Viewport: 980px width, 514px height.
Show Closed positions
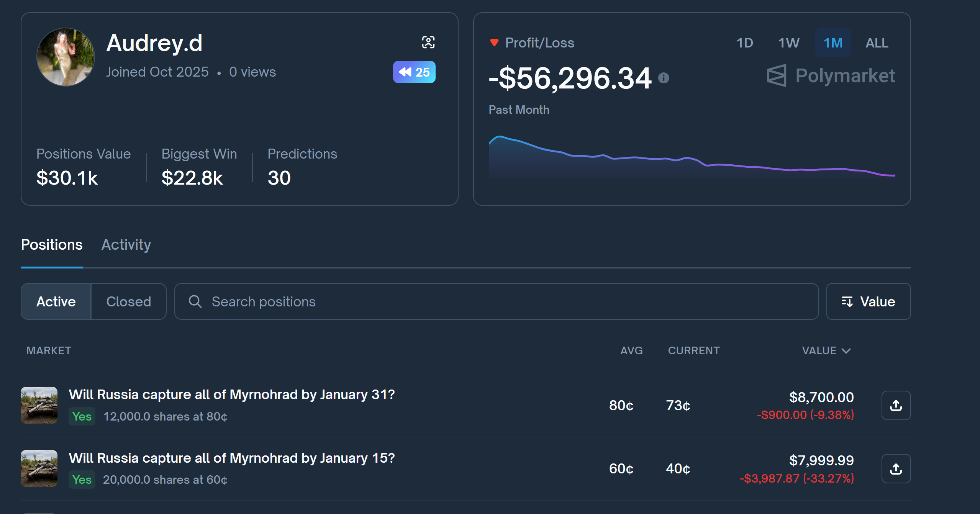tap(128, 301)
